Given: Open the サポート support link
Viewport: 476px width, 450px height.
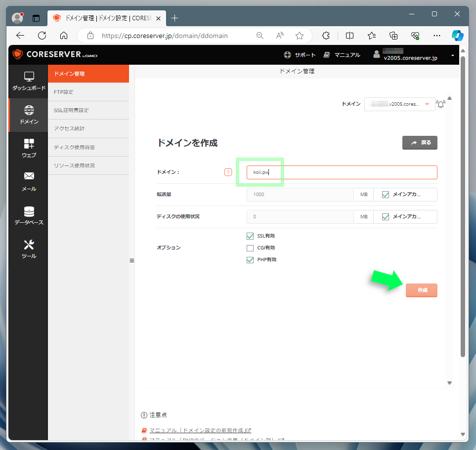Looking at the screenshot, I should click(x=300, y=55).
